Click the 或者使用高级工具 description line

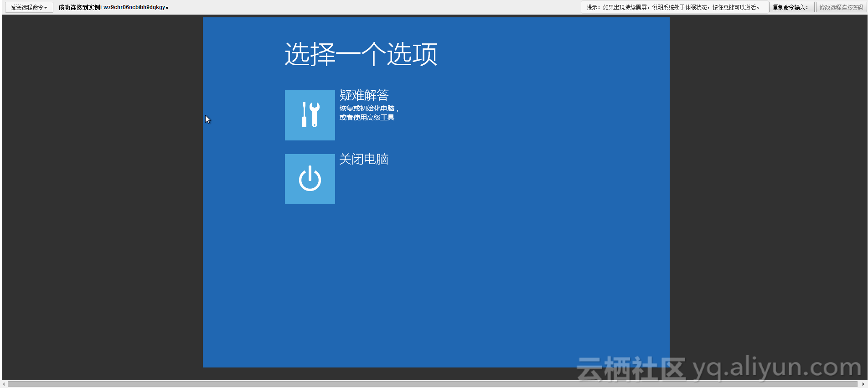367,118
